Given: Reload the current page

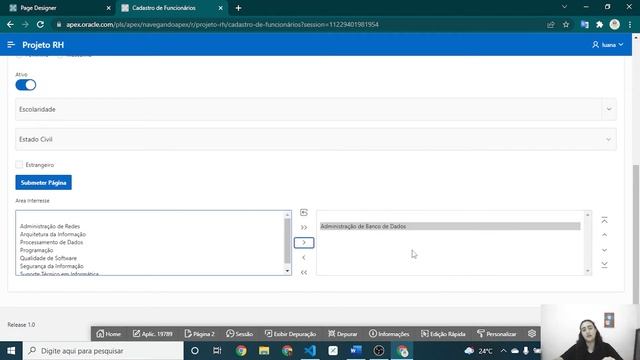Looking at the screenshot, I should tap(40, 24).
